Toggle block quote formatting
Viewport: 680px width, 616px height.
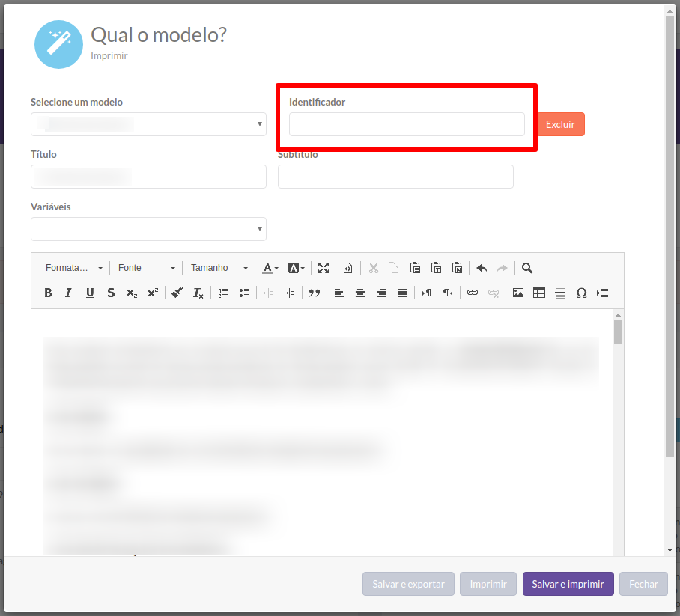coord(315,293)
